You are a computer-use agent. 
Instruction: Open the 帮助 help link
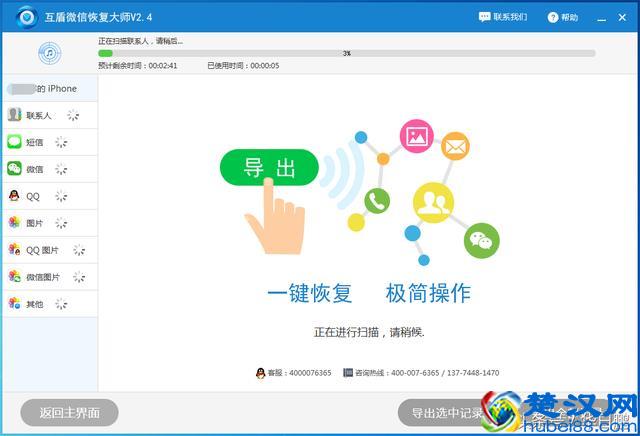click(x=563, y=17)
